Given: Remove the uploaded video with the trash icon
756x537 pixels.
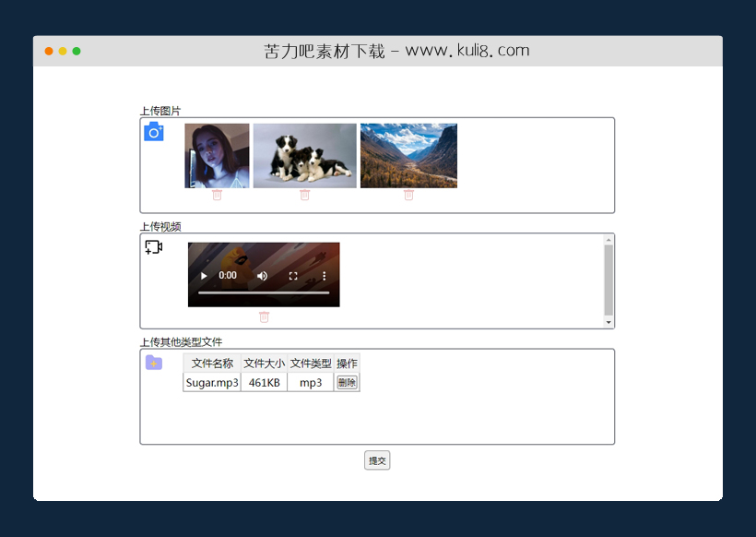Looking at the screenshot, I should (x=264, y=316).
